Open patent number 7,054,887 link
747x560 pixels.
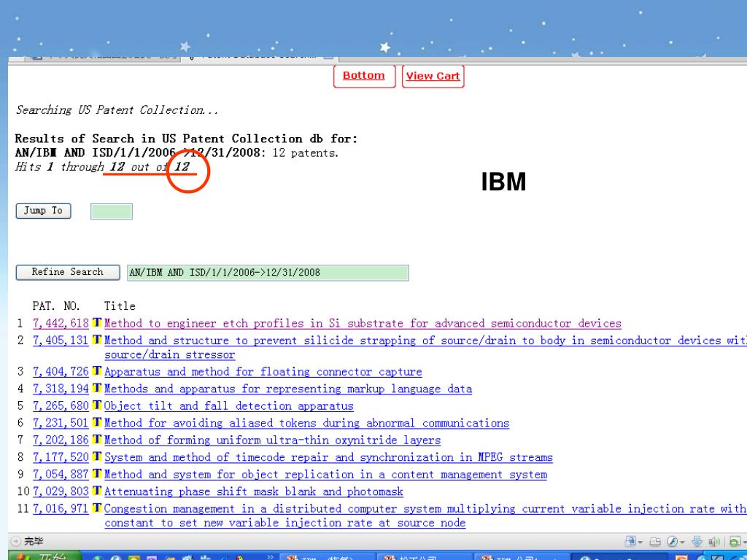(x=61, y=475)
